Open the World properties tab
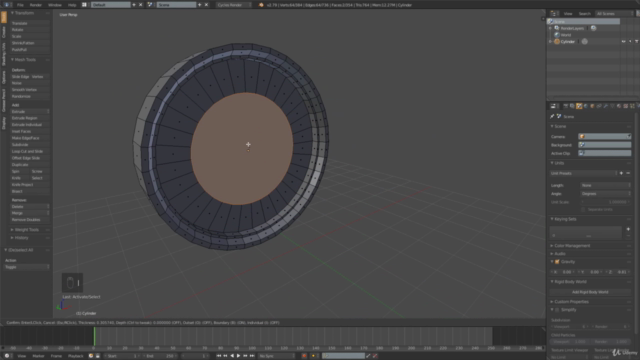 [586, 106]
